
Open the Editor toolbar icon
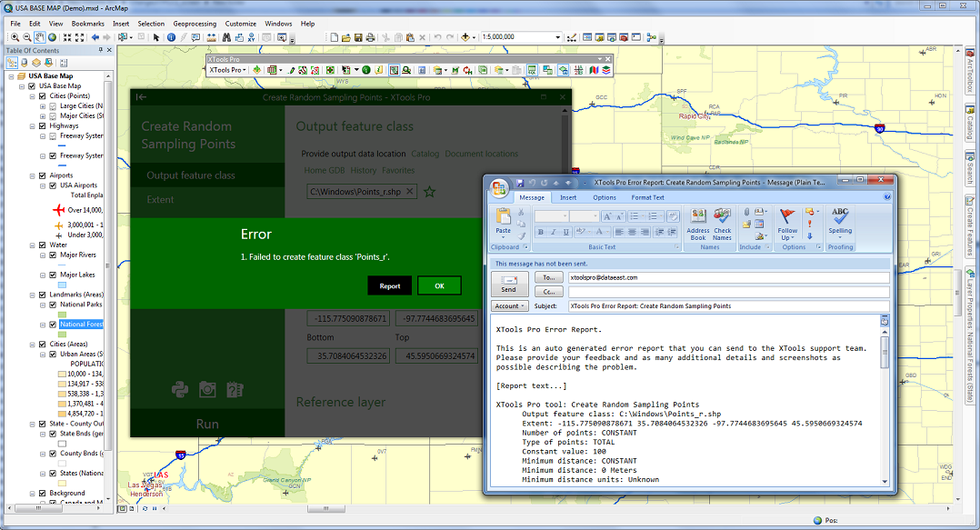tap(571, 37)
